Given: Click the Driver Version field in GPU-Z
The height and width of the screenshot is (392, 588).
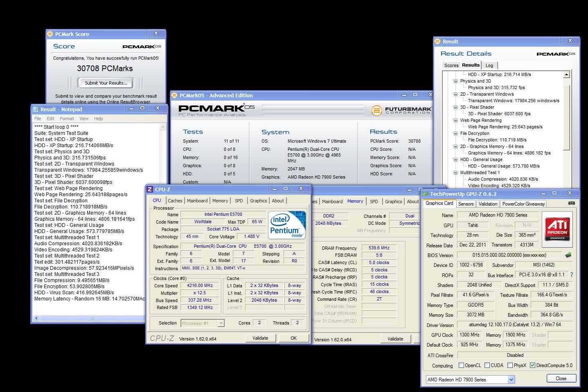Looking at the screenshot, I should point(515,325).
